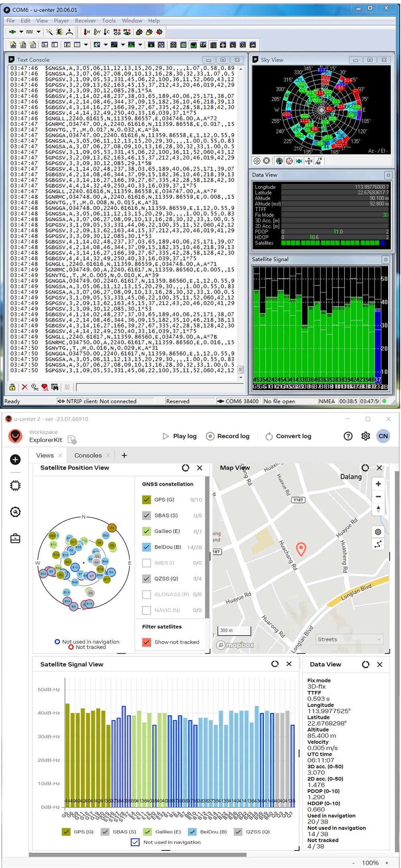Click the hotstart thermometer H icon
Screen dimensions: 401x868
[x=87, y=32]
